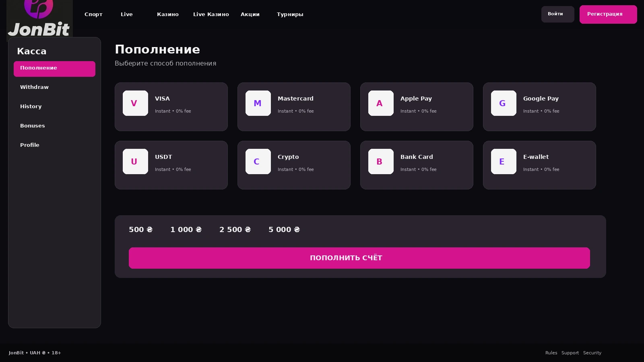Choose the 500 ₴ preset amount

point(141,230)
